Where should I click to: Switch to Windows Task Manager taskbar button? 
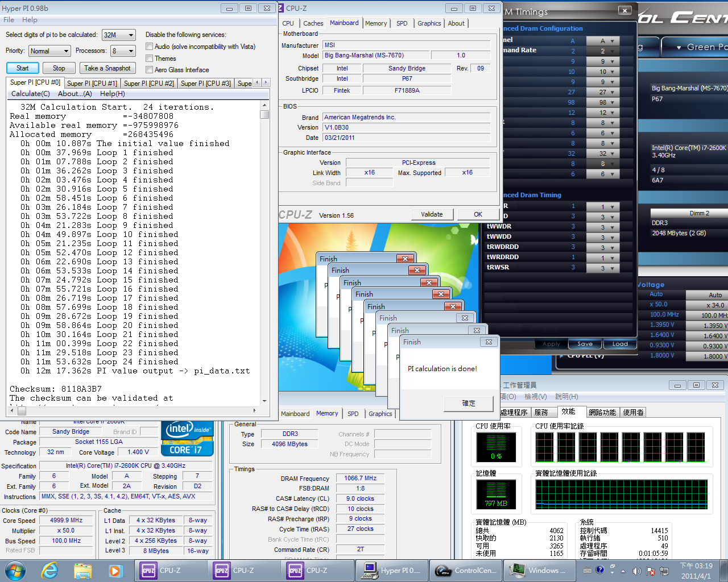click(539, 570)
